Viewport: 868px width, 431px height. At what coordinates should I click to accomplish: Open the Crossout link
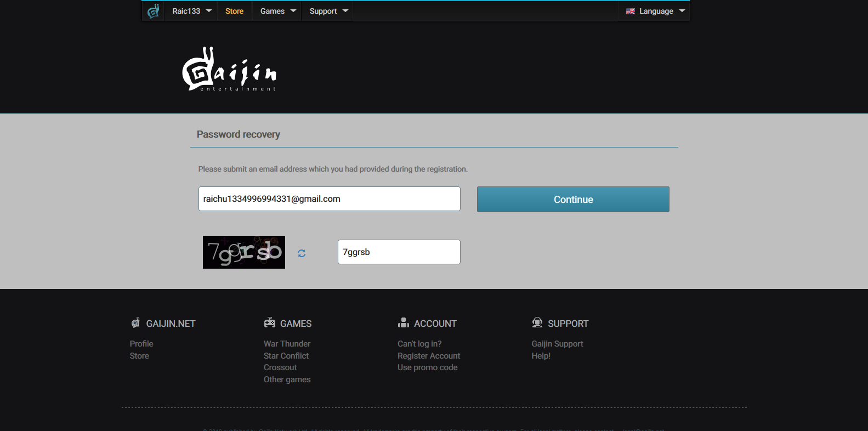pos(280,367)
